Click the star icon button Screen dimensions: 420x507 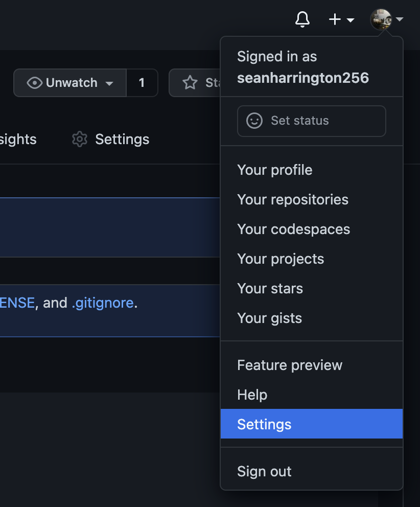tap(190, 83)
